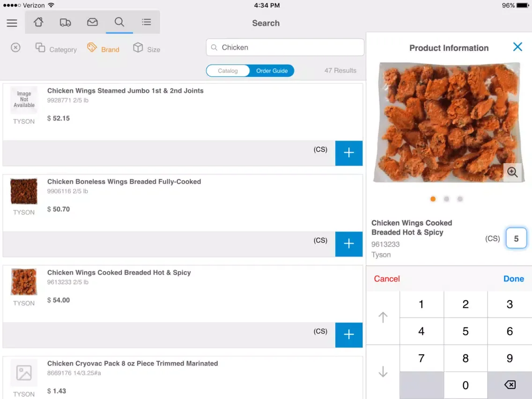Tap keypad digit 6
The image size is (532, 399).
tap(510, 331)
